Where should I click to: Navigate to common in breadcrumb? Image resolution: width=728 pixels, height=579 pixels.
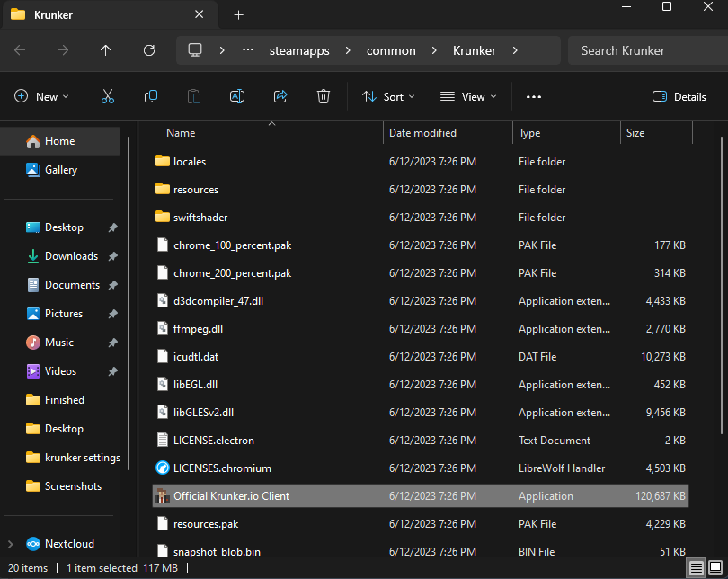tap(391, 50)
